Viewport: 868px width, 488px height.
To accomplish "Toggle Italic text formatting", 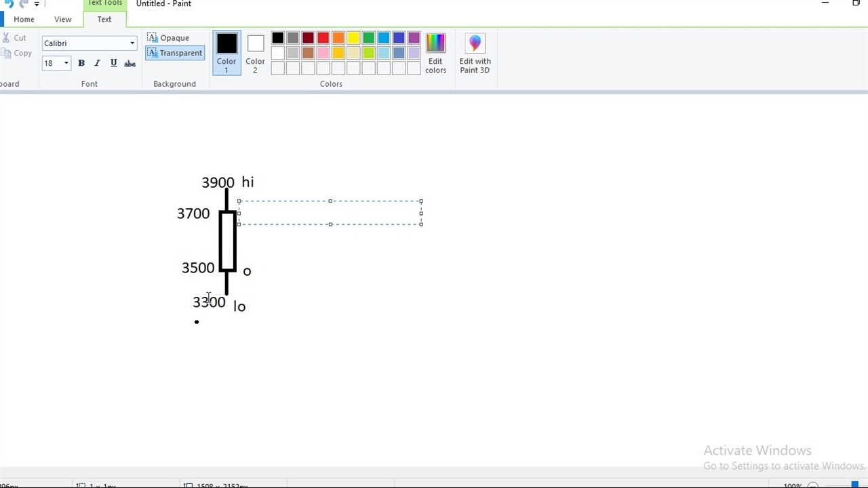I will click(x=97, y=63).
